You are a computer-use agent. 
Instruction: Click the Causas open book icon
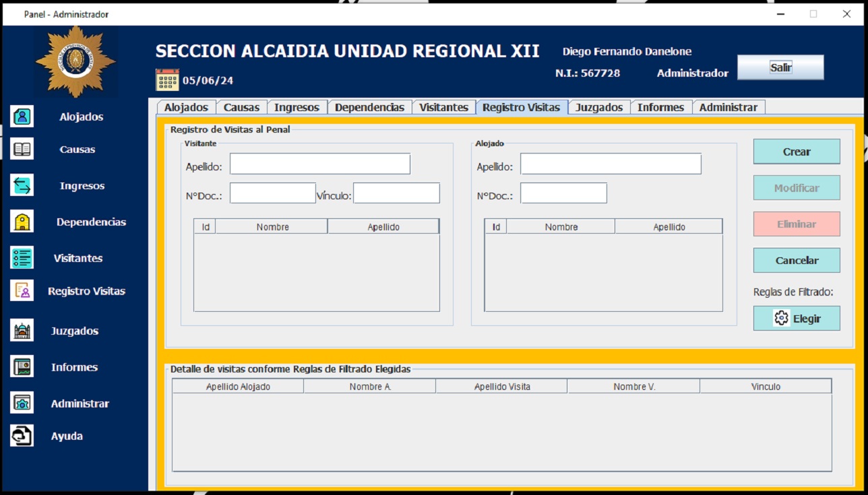coord(22,150)
